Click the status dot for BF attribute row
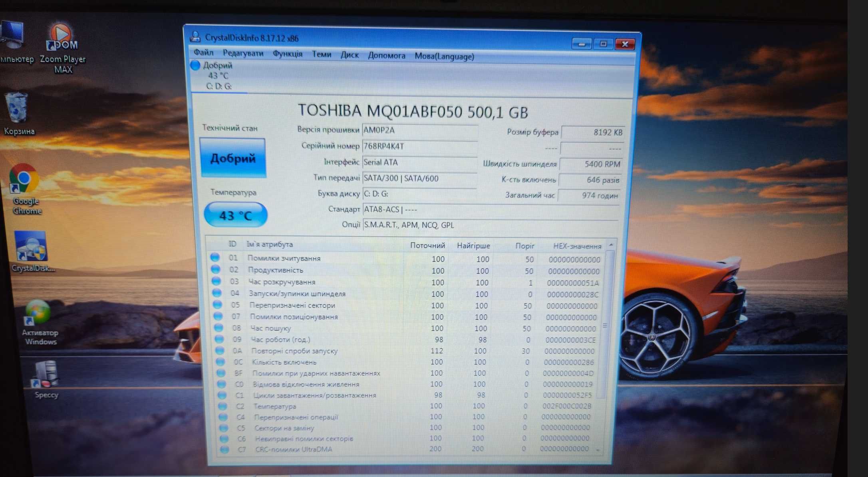 (221, 373)
